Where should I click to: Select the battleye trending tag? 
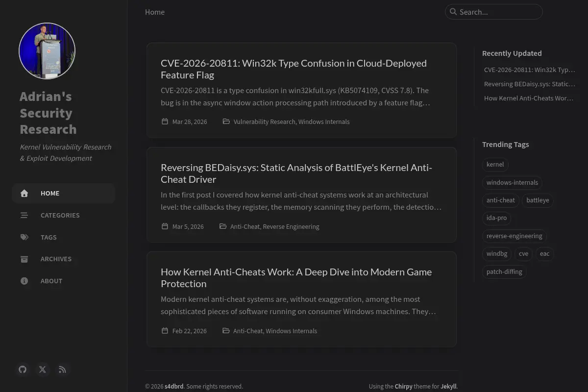[x=538, y=200]
